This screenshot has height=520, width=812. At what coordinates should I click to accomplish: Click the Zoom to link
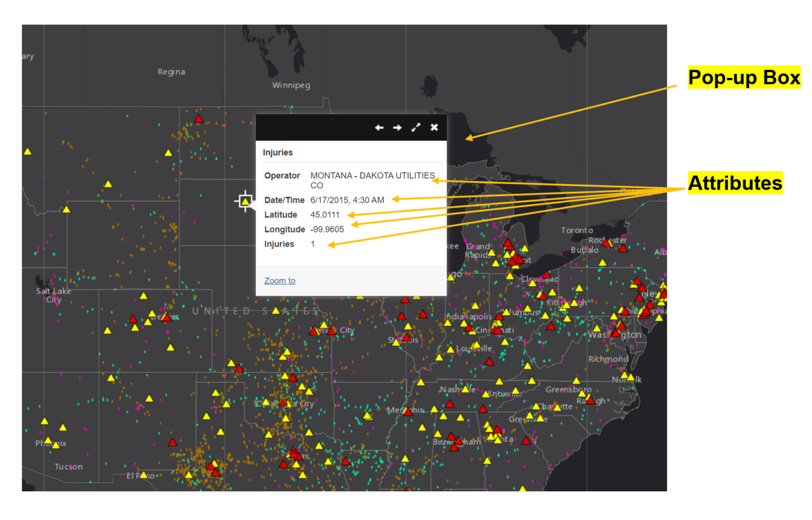(x=279, y=281)
